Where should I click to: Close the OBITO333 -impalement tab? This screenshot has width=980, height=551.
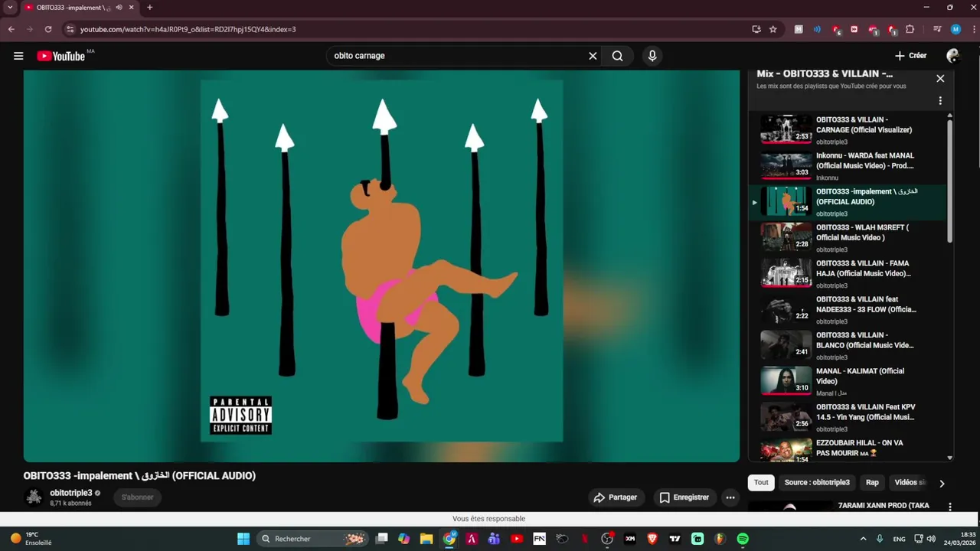pyautogui.click(x=132, y=8)
